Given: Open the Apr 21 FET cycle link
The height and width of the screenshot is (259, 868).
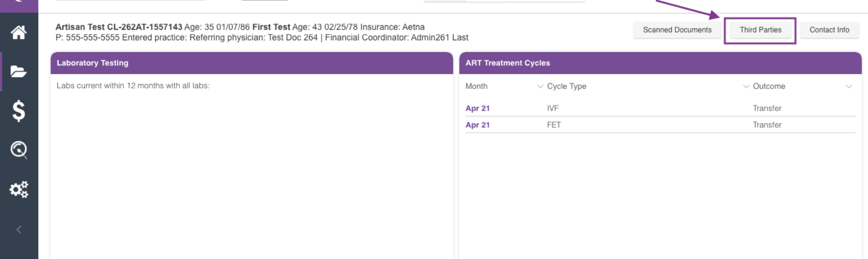Looking at the screenshot, I should [x=477, y=125].
